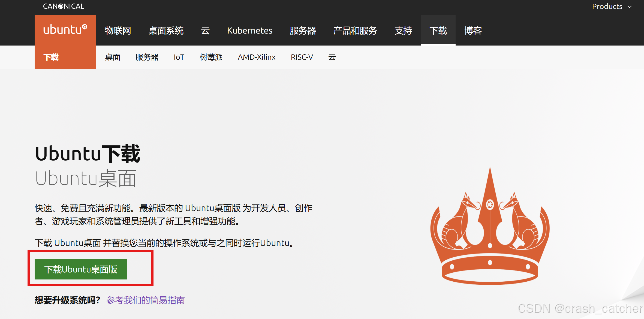Screen dimensions: 644x319
Task: Select the 下载 tab in top navigation
Action: [x=438, y=30]
